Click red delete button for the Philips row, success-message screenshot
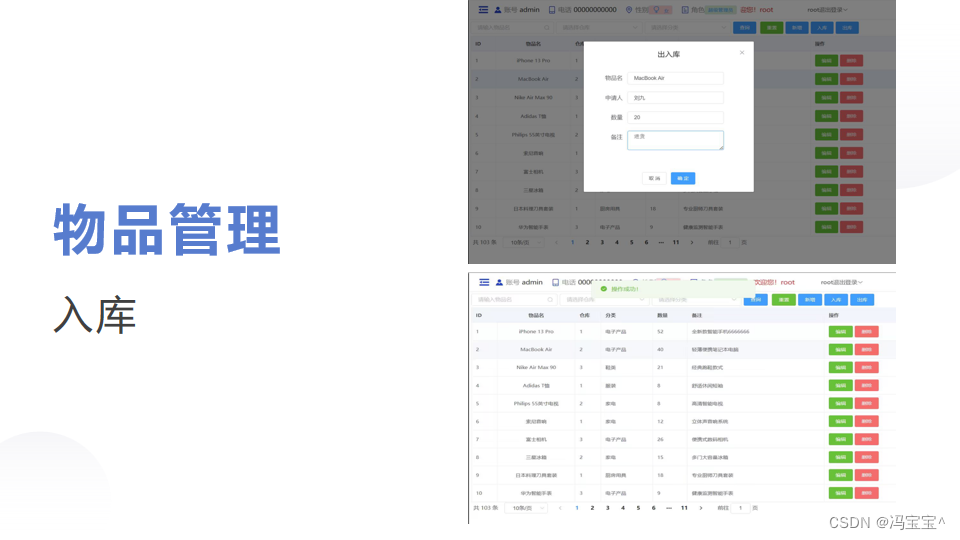The image size is (960, 540). [866, 403]
